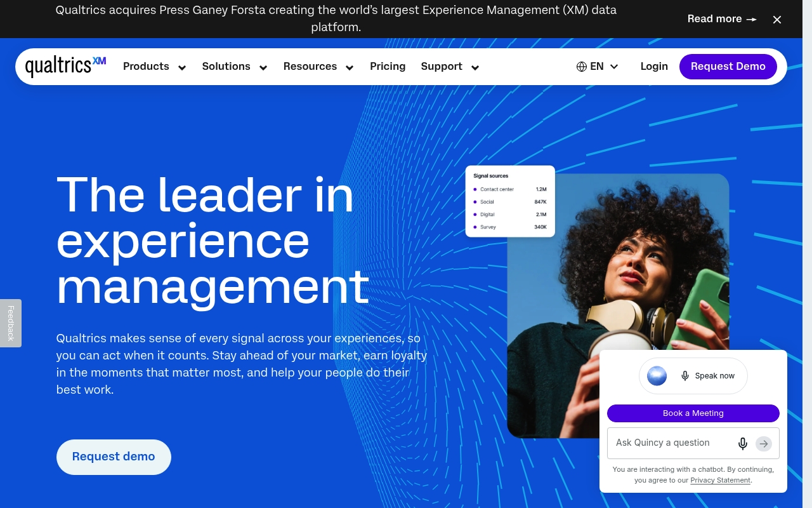Click the Speak now microphone icon
812x508 pixels.
click(x=685, y=376)
